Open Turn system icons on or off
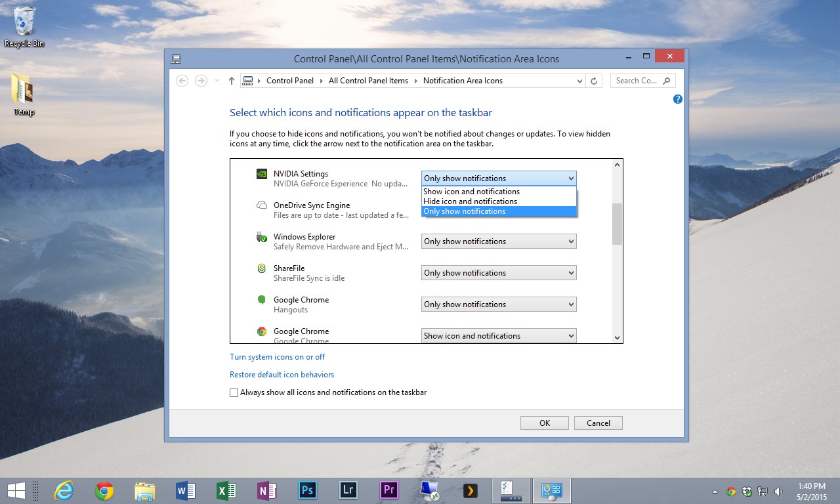The height and width of the screenshot is (504, 840). click(x=277, y=356)
